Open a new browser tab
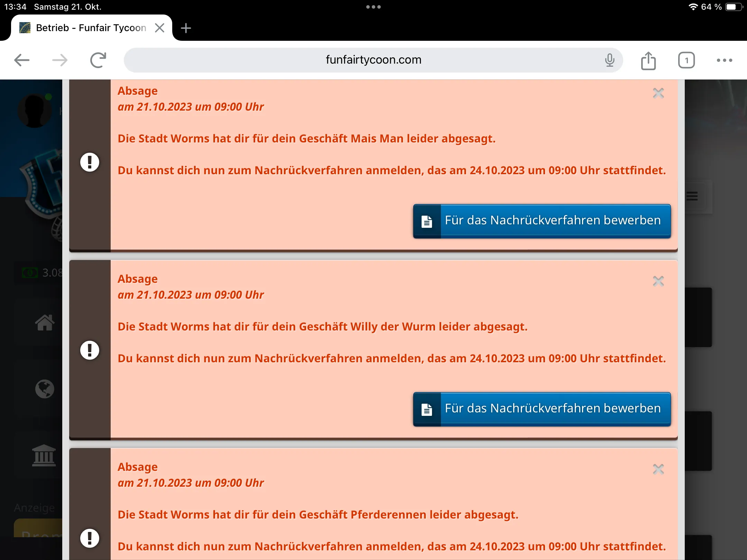Viewport: 747px width, 560px height. [x=186, y=28]
